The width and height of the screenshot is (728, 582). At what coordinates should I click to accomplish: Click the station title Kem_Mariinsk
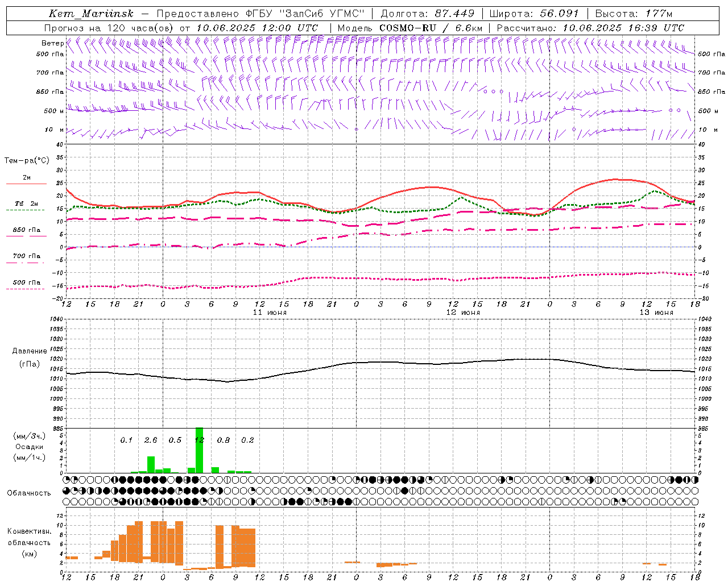[92, 14]
